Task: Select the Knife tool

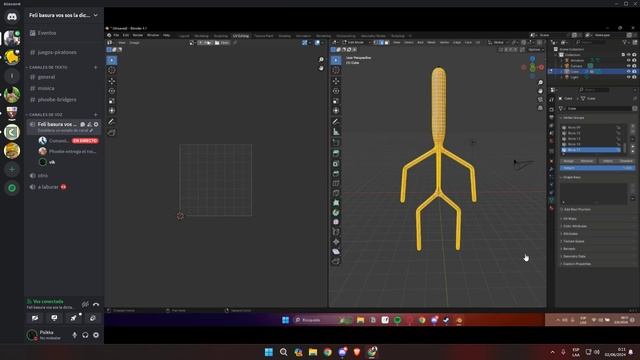Action: coord(336,193)
